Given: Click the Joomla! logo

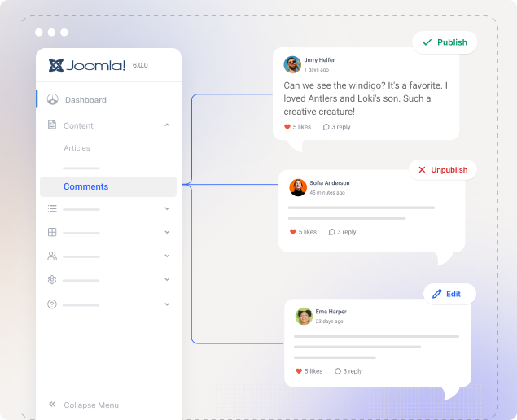Looking at the screenshot, I should [87, 65].
